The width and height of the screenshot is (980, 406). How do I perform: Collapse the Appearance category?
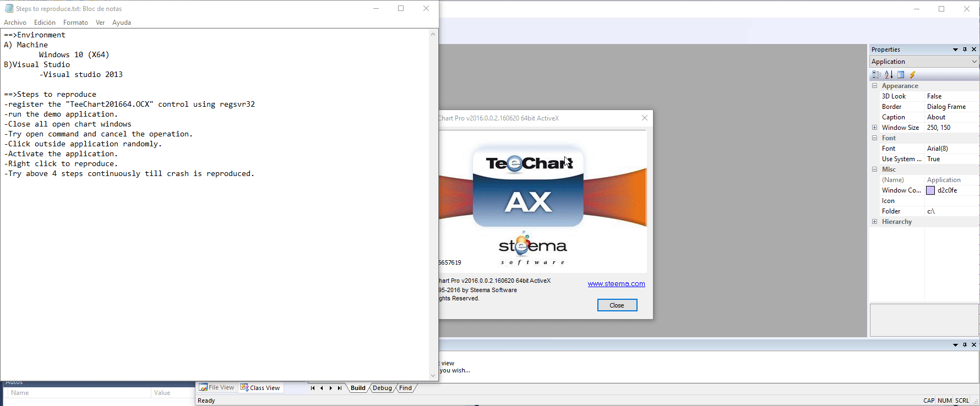coord(874,86)
